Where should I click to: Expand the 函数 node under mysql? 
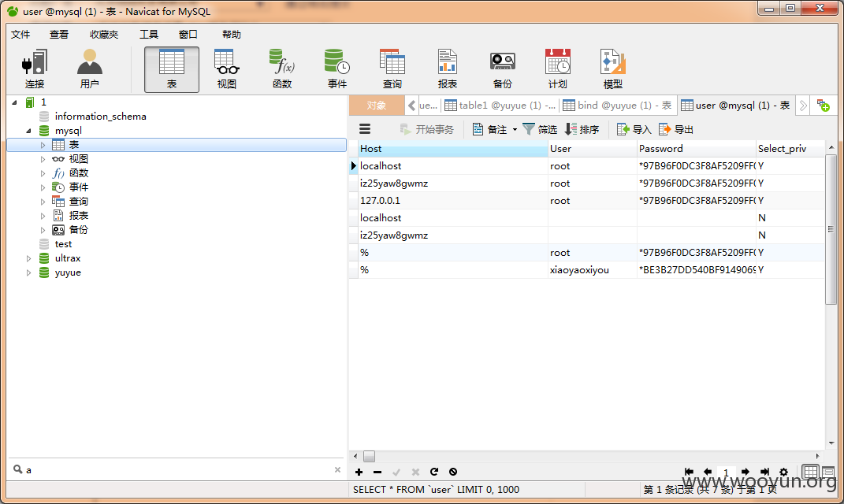pos(43,173)
